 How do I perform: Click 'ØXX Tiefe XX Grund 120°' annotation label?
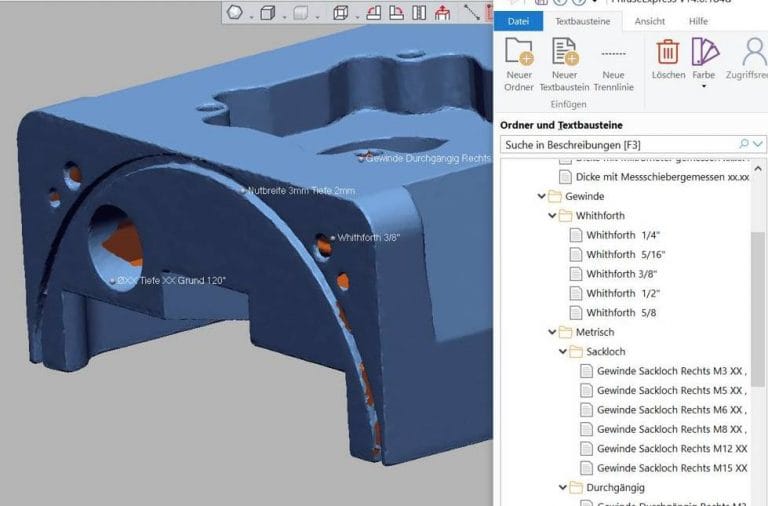click(171, 280)
